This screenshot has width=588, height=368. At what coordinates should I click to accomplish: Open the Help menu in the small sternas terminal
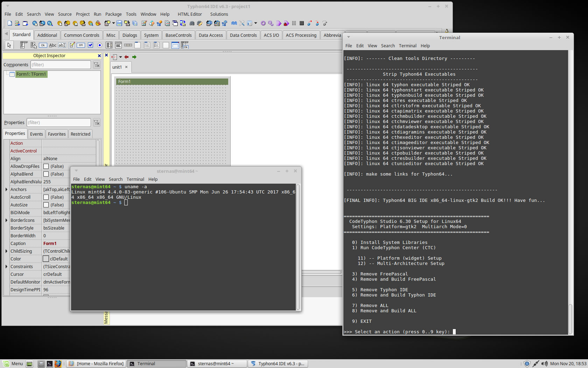(x=153, y=179)
